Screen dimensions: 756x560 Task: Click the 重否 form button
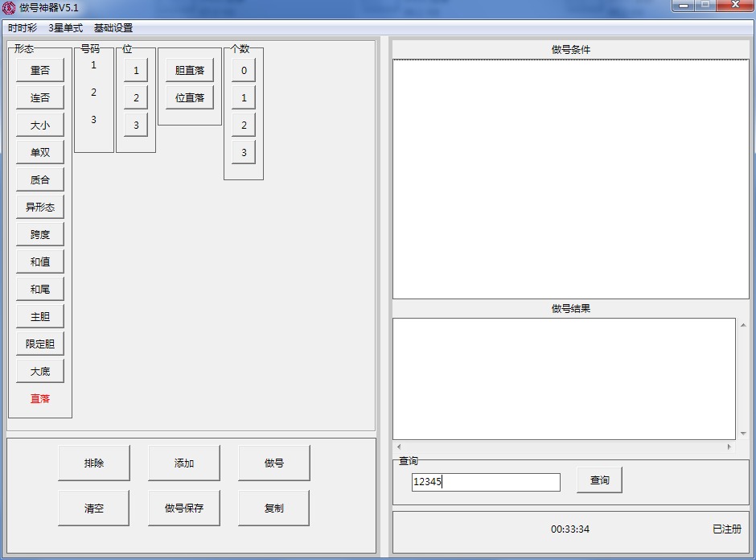coord(40,71)
